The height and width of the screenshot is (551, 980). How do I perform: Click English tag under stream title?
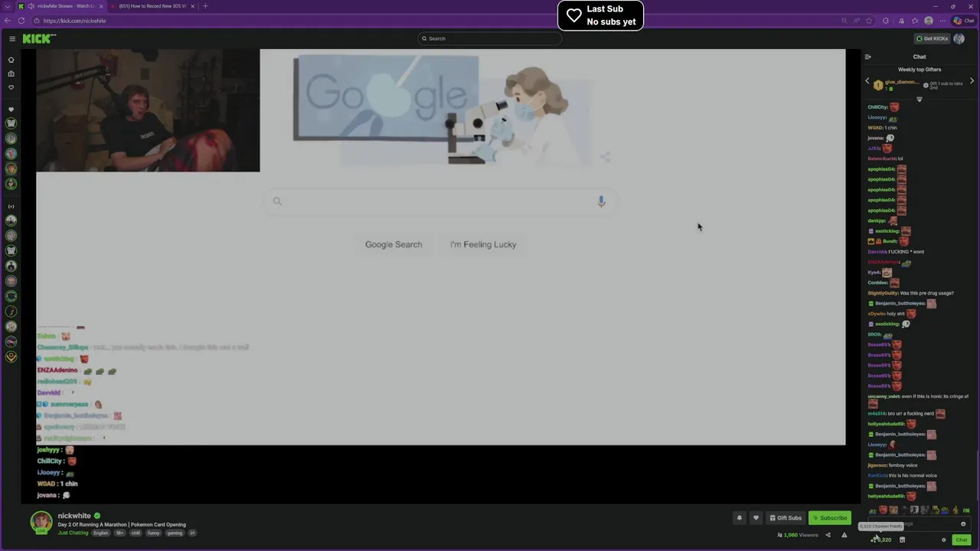tap(101, 533)
